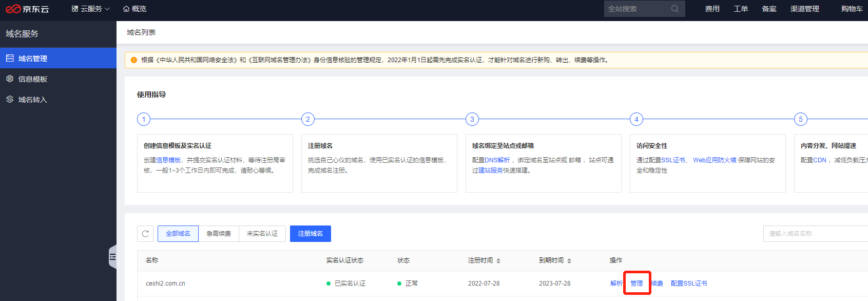Click the 域名绑定至站点或邮箱 step title

click(503, 146)
